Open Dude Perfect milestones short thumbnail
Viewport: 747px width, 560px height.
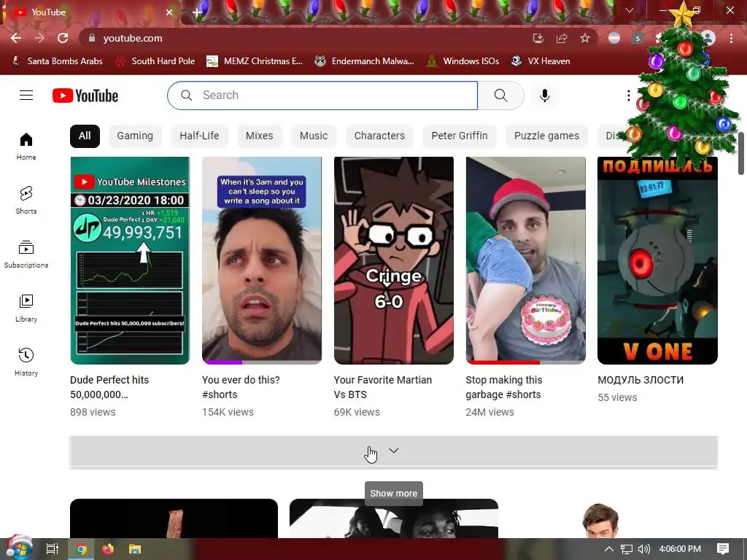pyautogui.click(x=130, y=260)
